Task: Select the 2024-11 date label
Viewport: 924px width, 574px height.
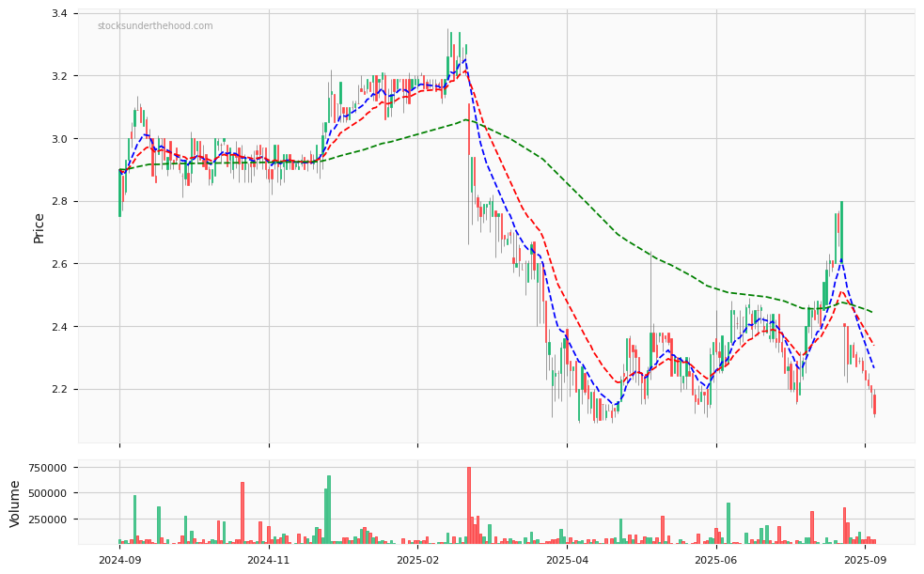Action: (x=269, y=561)
